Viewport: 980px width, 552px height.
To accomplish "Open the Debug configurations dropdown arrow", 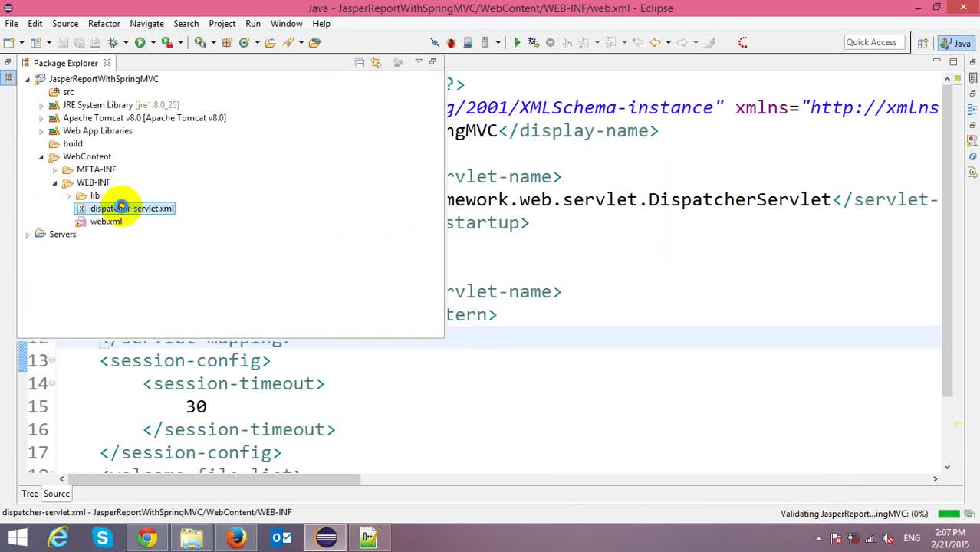I will 126,43.
